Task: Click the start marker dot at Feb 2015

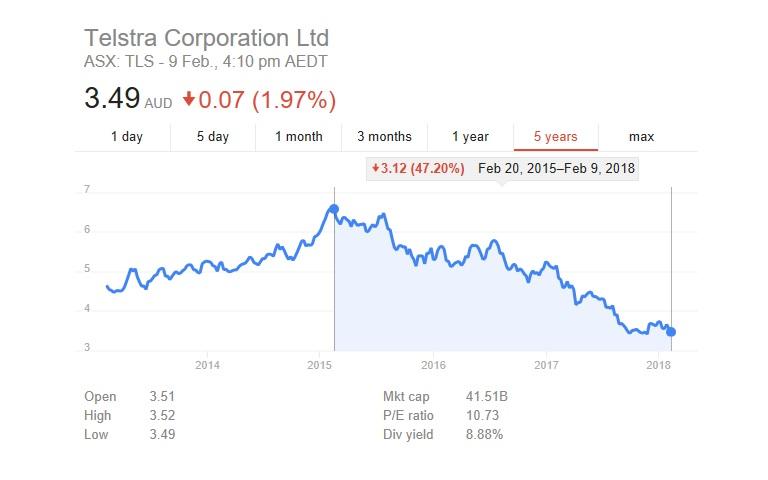Action: click(x=334, y=209)
